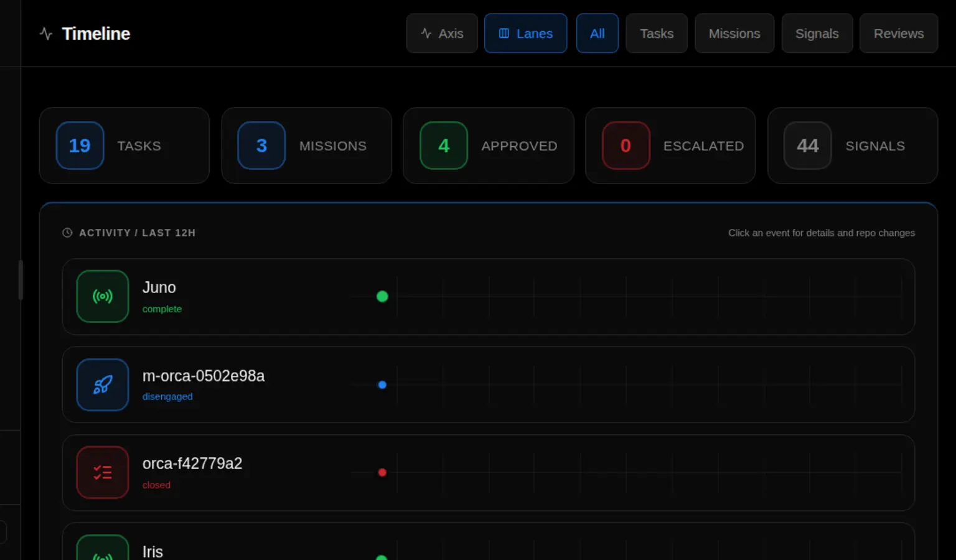
Task: Click the 19 Tasks count badge
Action: tap(80, 146)
